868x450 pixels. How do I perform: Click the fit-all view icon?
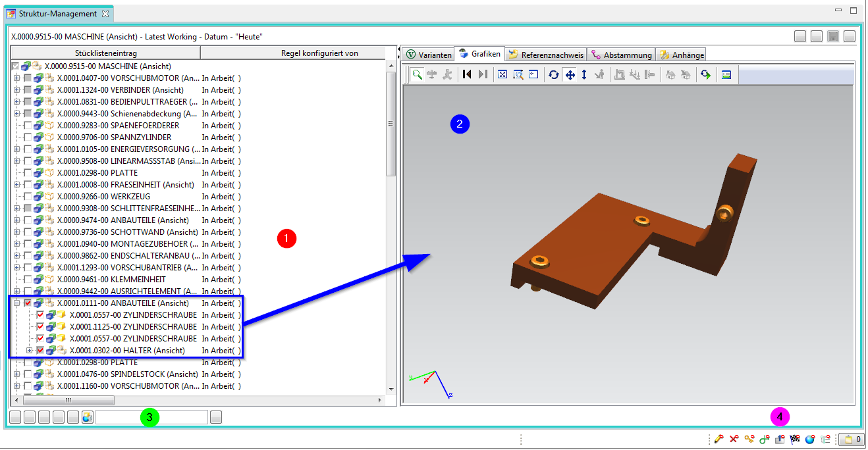pos(502,75)
